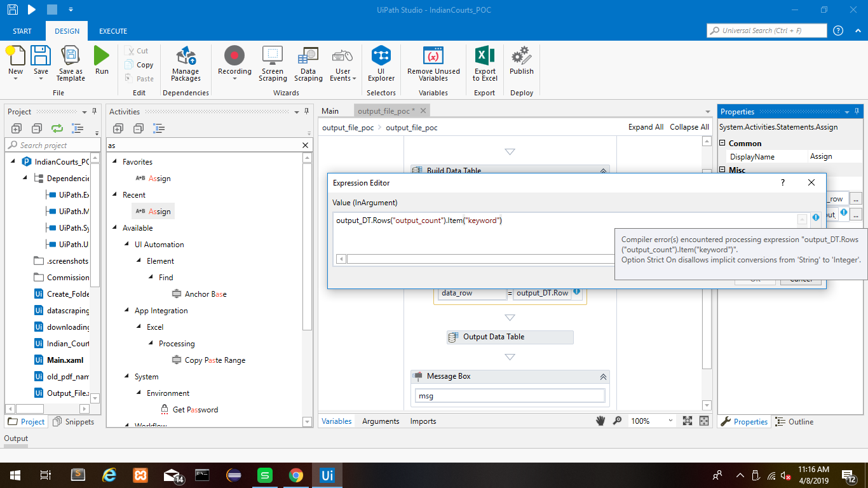
Task: Close the output_file_poc tab
Action: tap(423, 111)
